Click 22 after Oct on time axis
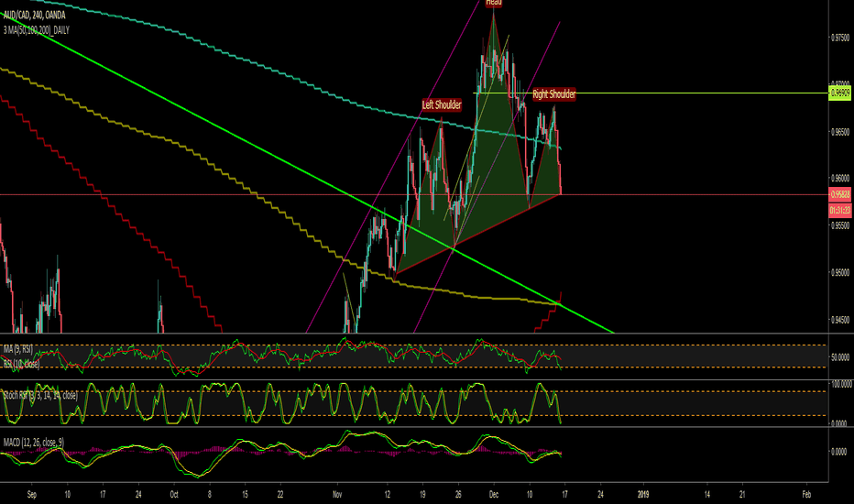 click(280, 495)
